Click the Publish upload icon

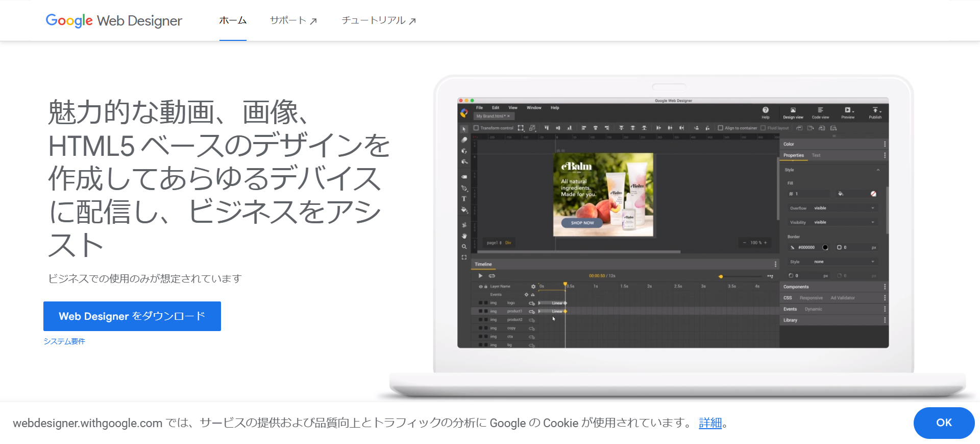pos(875,110)
